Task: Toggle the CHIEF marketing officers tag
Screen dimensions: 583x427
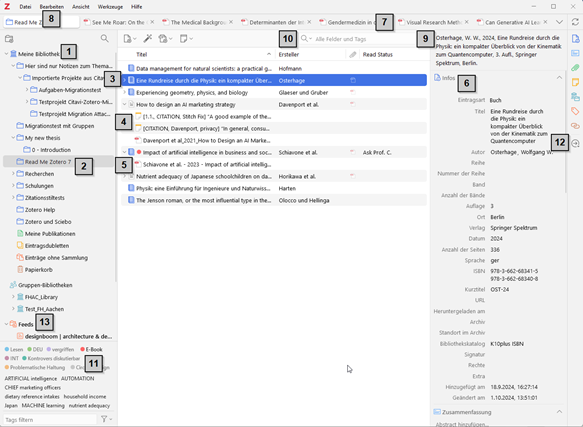Action: pos(33,388)
